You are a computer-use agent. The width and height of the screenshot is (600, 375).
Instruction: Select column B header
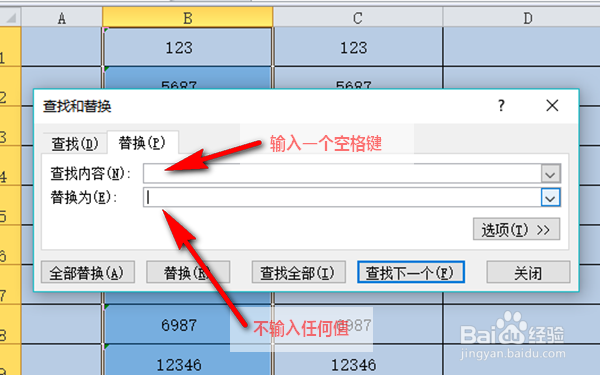click(x=188, y=18)
